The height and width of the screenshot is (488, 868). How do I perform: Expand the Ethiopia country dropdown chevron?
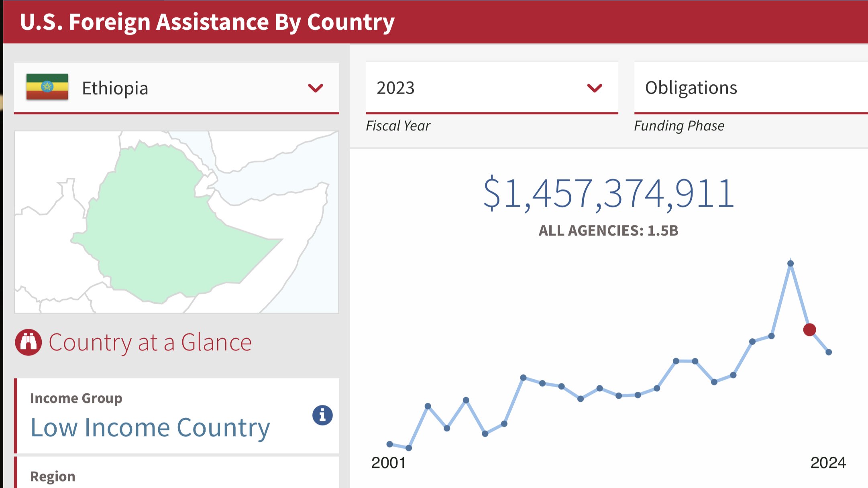(x=316, y=88)
